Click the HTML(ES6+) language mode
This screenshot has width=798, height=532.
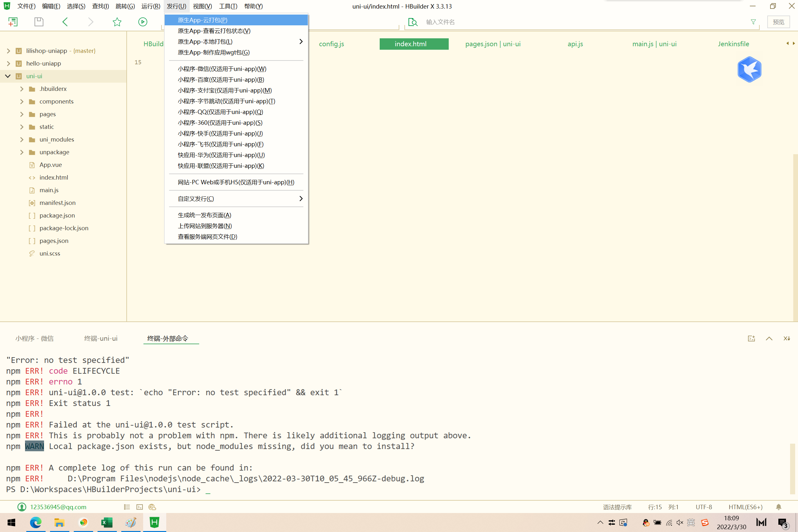click(745, 507)
